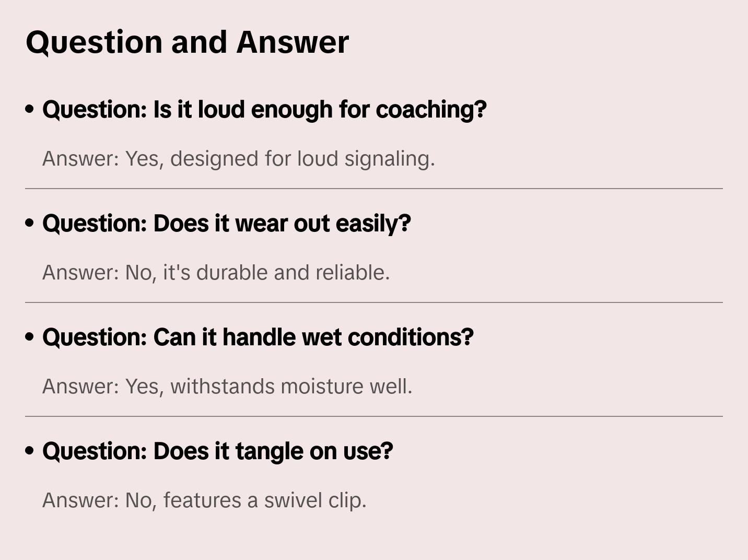Click the bullet beside the wet conditions question
This screenshot has height=560, width=748.
tap(30, 337)
